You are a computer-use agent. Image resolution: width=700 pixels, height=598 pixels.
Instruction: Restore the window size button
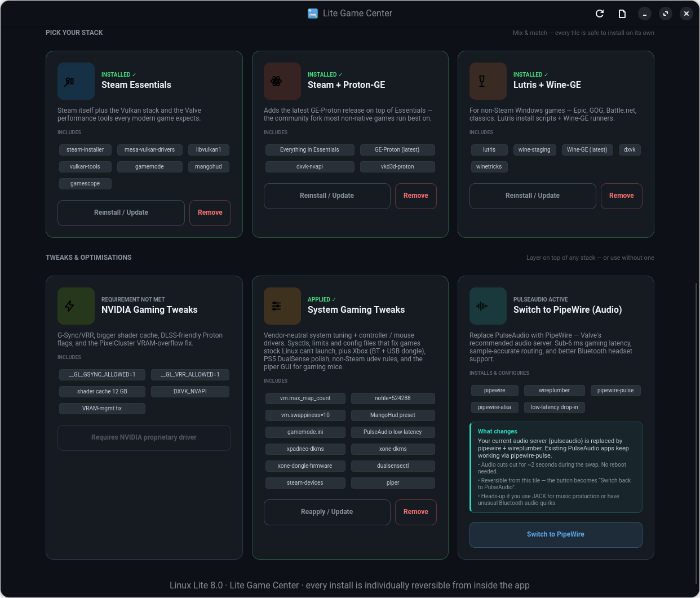click(x=666, y=14)
